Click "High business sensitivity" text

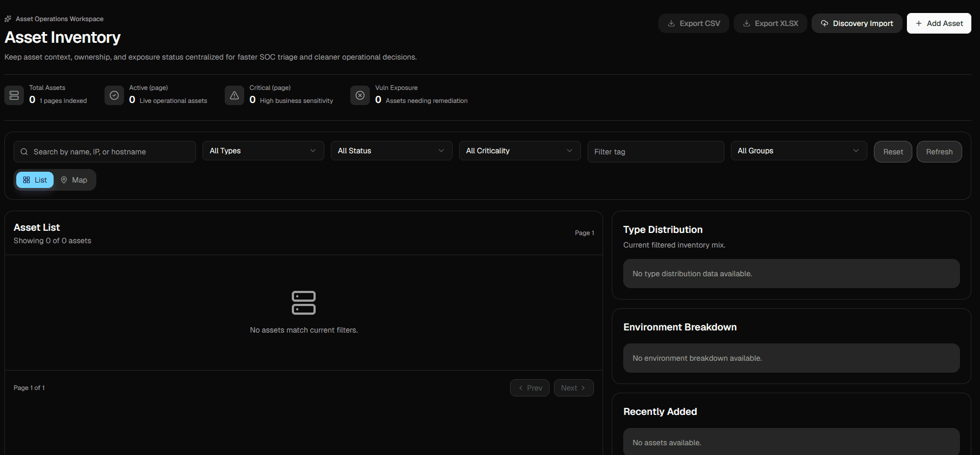pyautogui.click(x=296, y=101)
